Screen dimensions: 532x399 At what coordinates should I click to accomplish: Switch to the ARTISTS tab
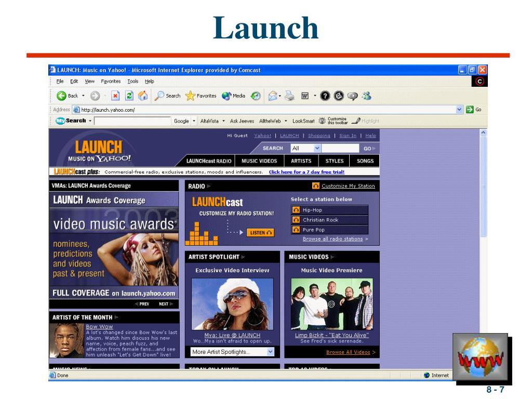coord(301,161)
